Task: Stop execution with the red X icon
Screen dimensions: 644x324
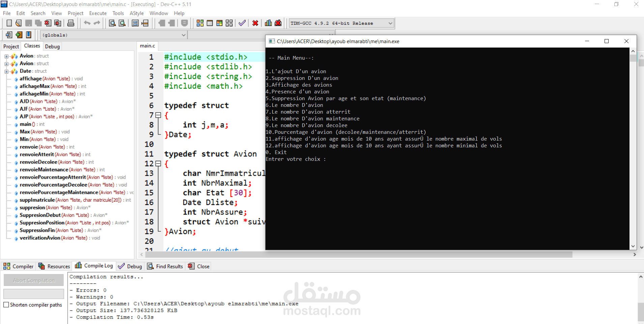Action: (x=255, y=23)
